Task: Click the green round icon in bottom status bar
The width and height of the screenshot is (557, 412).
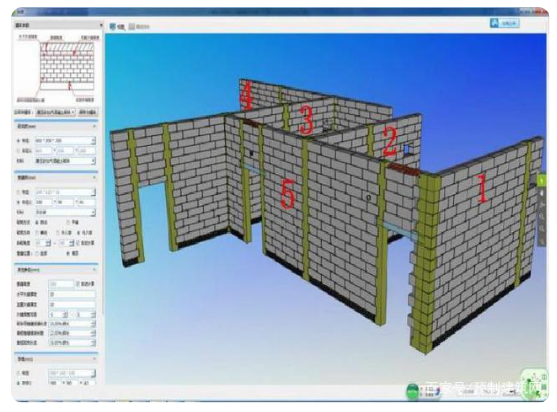Action: [412, 391]
